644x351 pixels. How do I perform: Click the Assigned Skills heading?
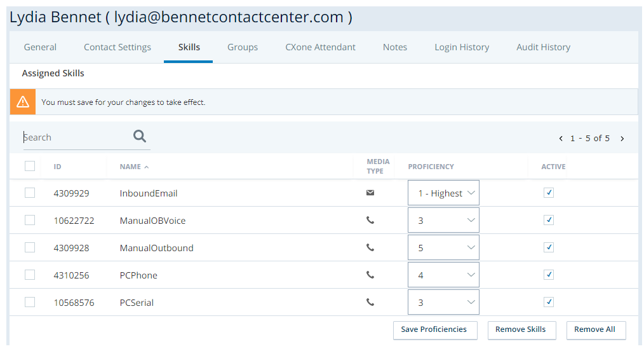(53, 73)
